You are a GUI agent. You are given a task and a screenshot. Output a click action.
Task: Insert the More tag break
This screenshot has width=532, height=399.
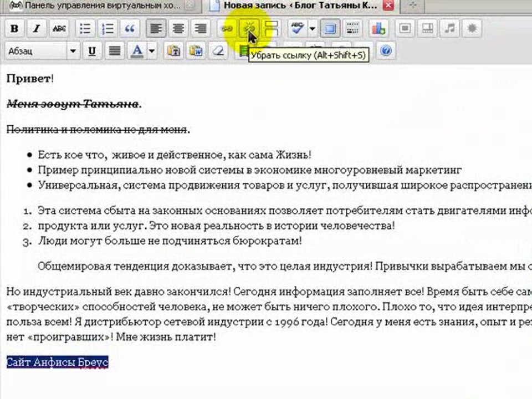(272, 28)
